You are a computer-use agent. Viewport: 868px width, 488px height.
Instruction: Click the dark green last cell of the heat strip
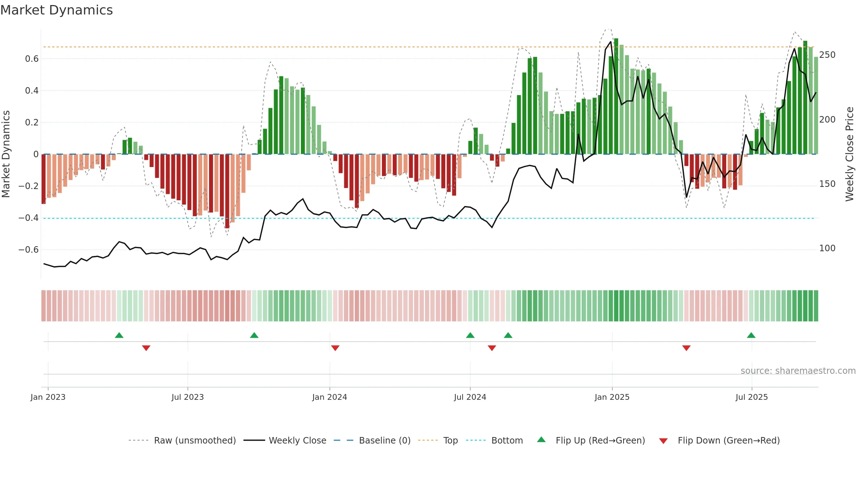click(x=816, y=306)
